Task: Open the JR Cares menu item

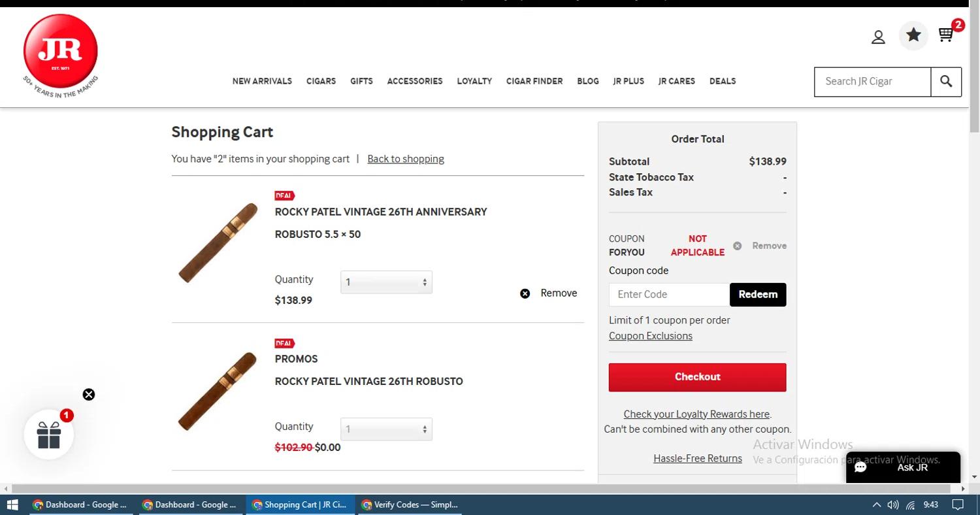Action: pyautogui.click(x=677, y=81)
